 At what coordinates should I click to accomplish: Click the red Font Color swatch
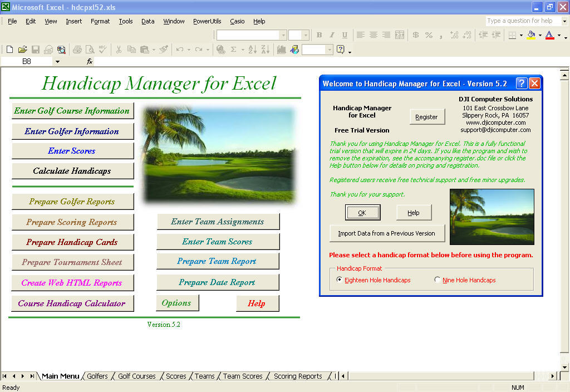click(x=550, y=35)
